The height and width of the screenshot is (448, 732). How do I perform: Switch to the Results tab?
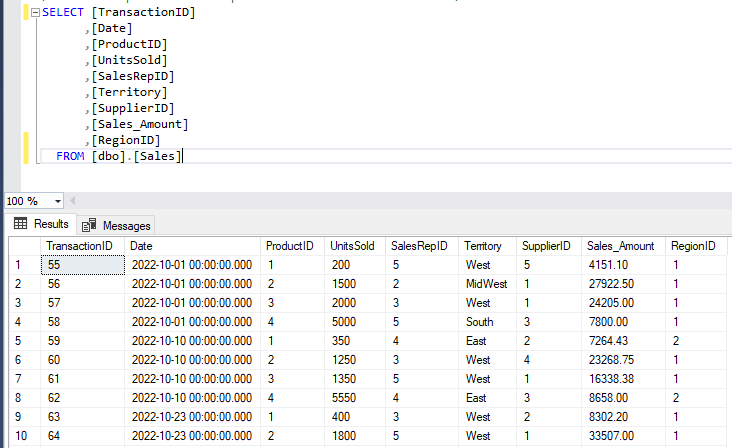click(x=41, y=224)
